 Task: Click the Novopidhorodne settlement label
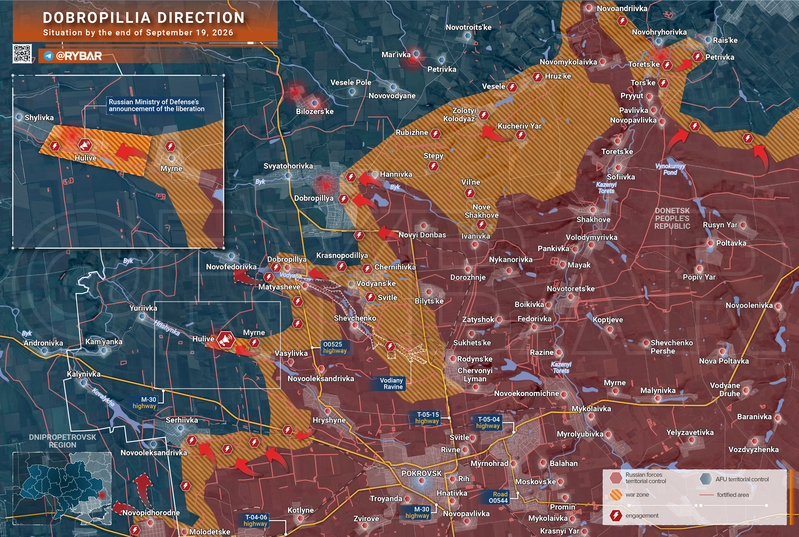click(x=151, y=513)
